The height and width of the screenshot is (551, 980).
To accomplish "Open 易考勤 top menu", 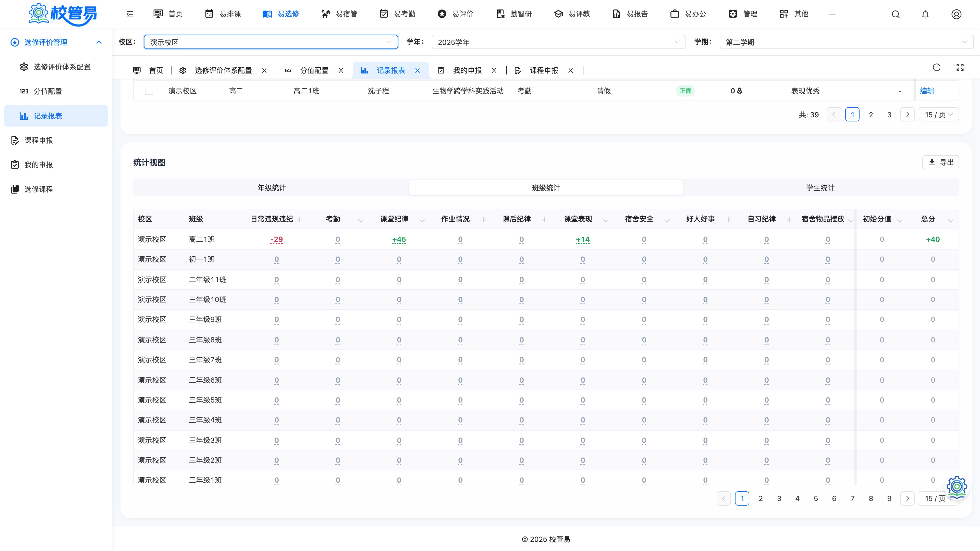I will click(398, 14).
